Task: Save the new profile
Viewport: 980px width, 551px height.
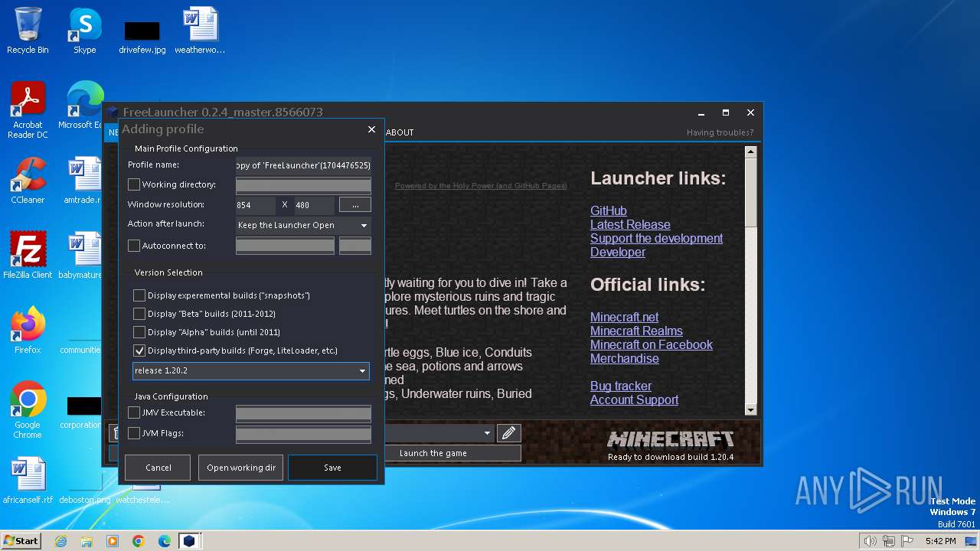Action: [x=332, y=468]
